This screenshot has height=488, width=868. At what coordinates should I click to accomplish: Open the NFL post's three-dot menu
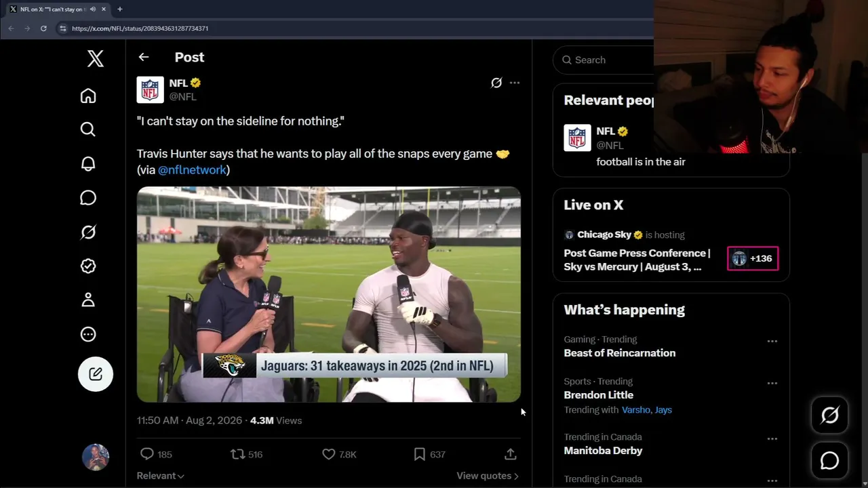[x=515, y=83]
